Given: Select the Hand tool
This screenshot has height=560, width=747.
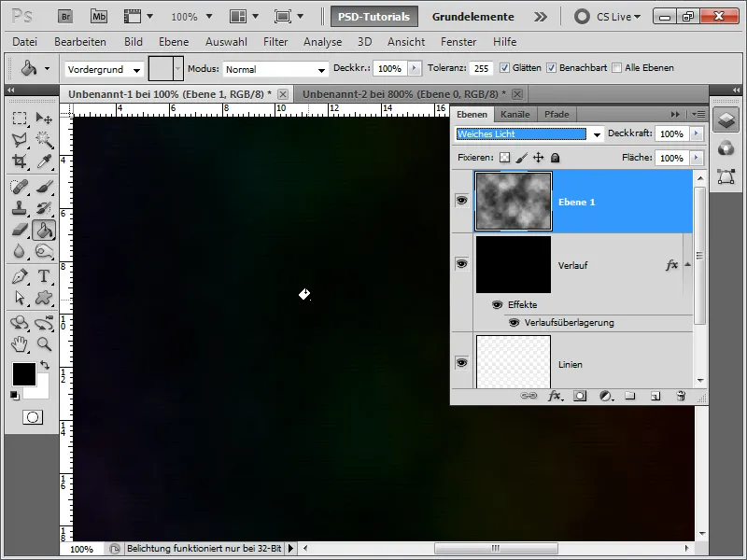Looking at the screenshot, I should (x=19, y=343).
